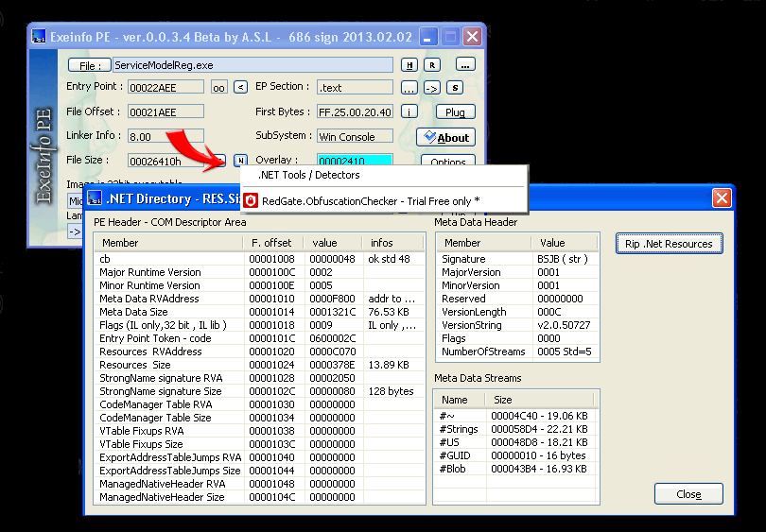This screenshot has height=532, width=766.
Task: Minimize the Exeinfo PE window
Action: (x=427, y=37)
